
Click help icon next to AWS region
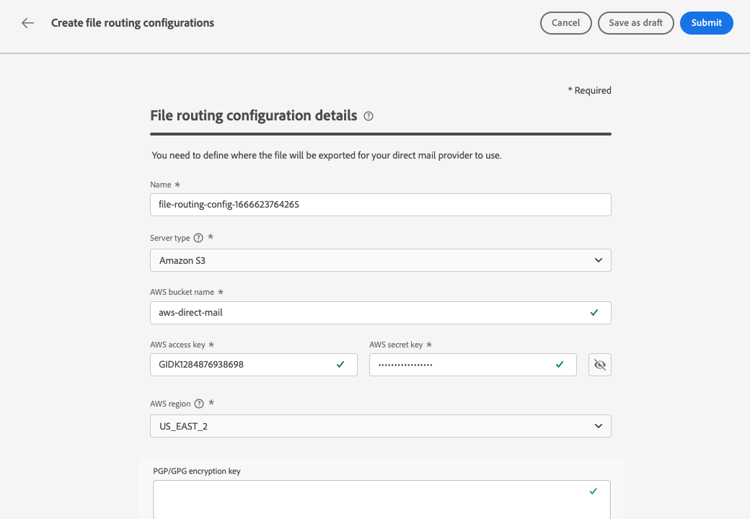[x=198, y=404]
